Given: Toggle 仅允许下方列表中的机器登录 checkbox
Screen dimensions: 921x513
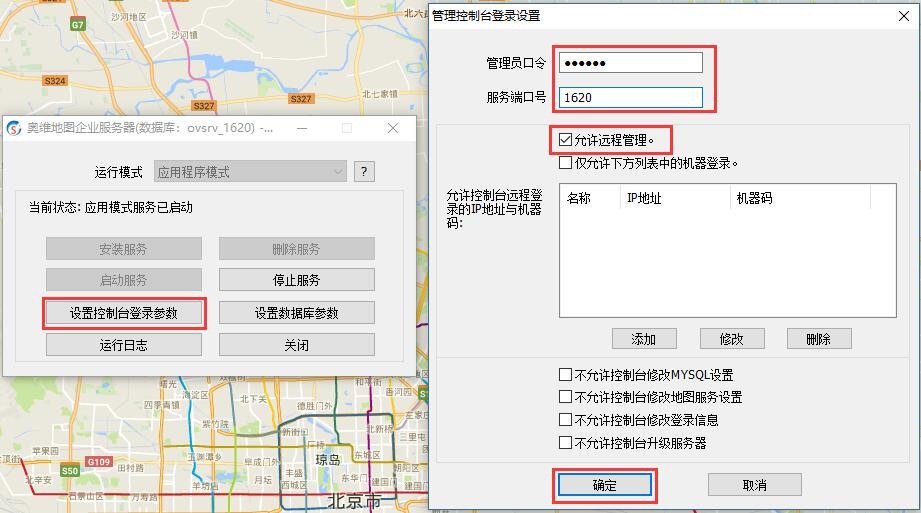Looking at the screenshot, I should pos(566,162).
